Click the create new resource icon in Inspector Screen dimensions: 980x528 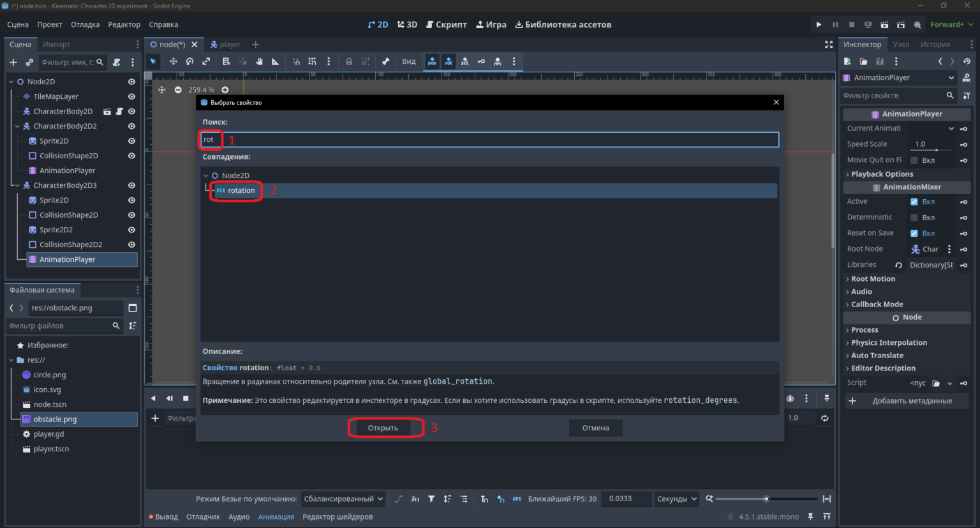847,61
